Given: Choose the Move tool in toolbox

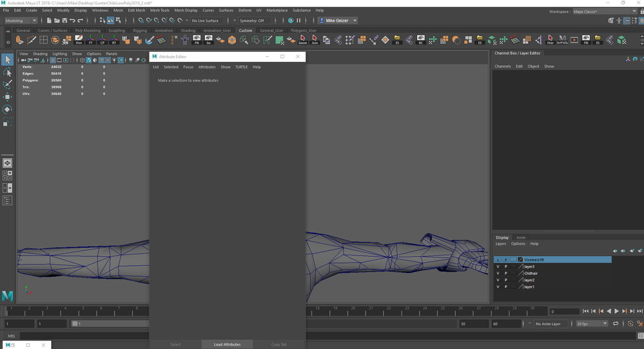Looking at the screenshot, I should (x=7, y=97).
